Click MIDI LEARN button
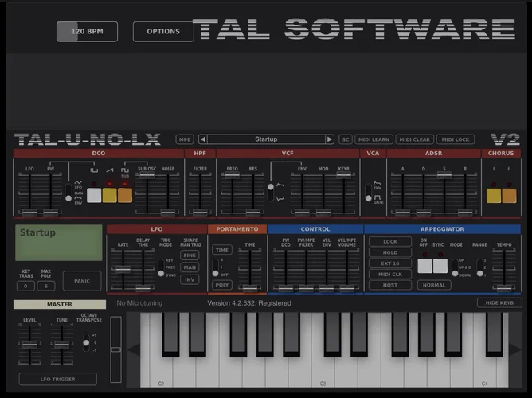The width and height of the screenshot is (532, 398). (374, 139)
